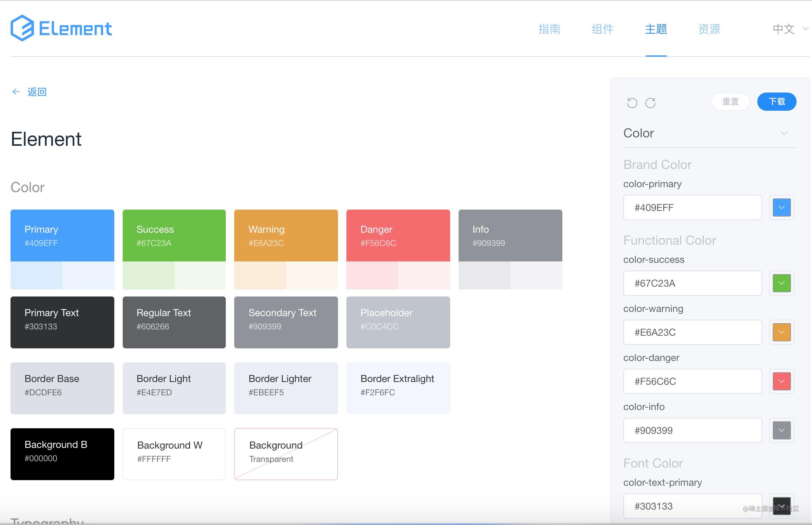The width and height of the screenshot is (812, 525).
Task: Click the back arrow beside 返回
Action: [16, 91]
